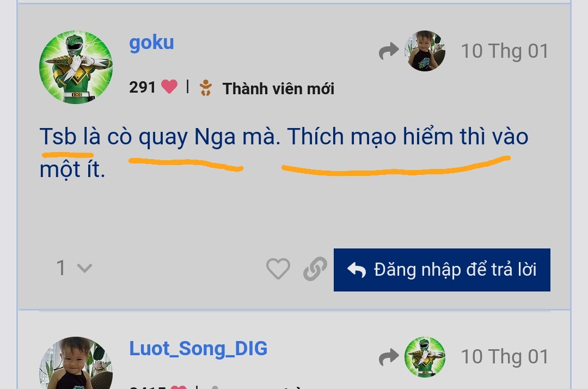Screen dimensions: 588x389
Task: Click the pink heart beside 291
Action: (169, 87)
